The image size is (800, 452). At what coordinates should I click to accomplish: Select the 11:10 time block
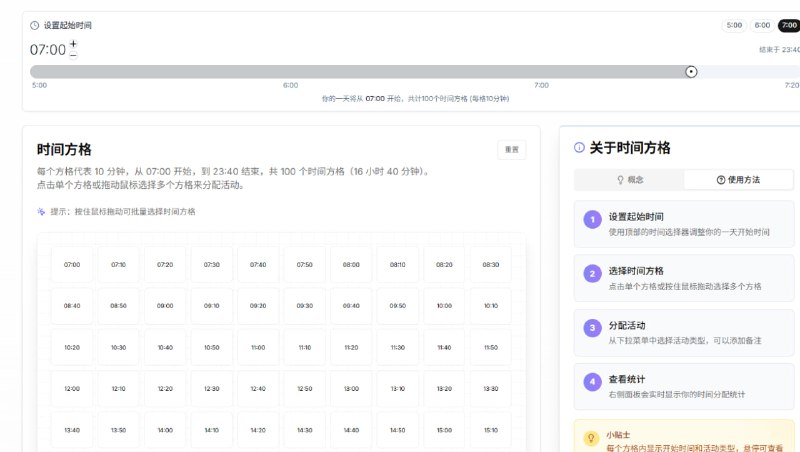pyautogui.click(x=305, y=347)
